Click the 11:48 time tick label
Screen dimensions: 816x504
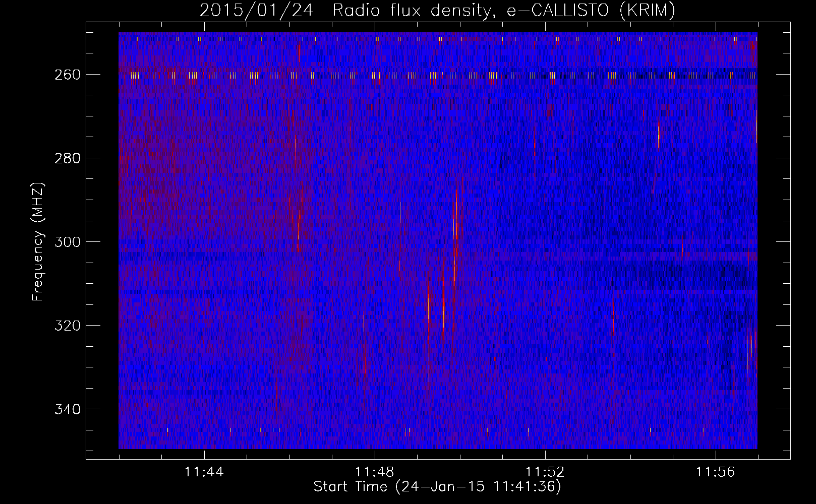(x=375, y=472)
